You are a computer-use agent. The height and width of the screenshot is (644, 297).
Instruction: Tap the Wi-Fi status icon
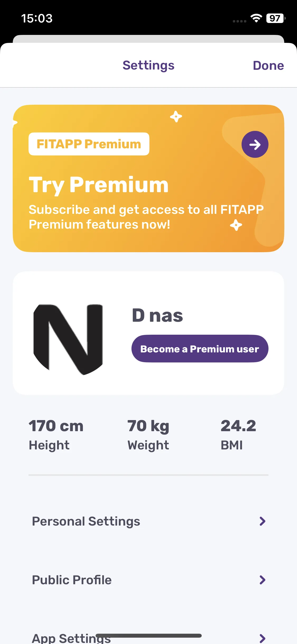(256, 18)
